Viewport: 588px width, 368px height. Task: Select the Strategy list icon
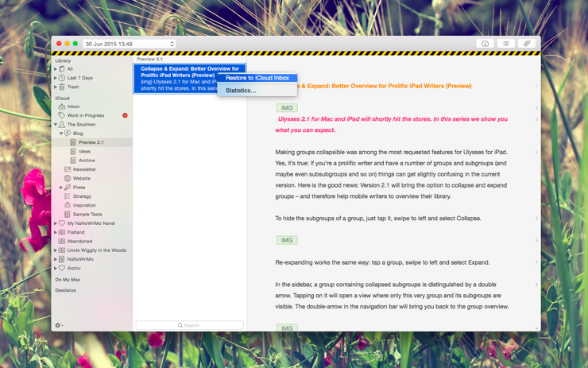point(68,196)
